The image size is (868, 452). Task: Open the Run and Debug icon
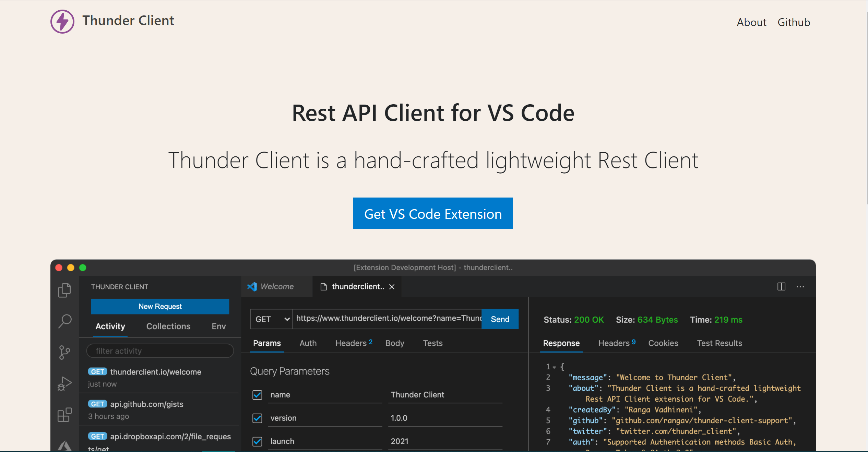[64, 383]
